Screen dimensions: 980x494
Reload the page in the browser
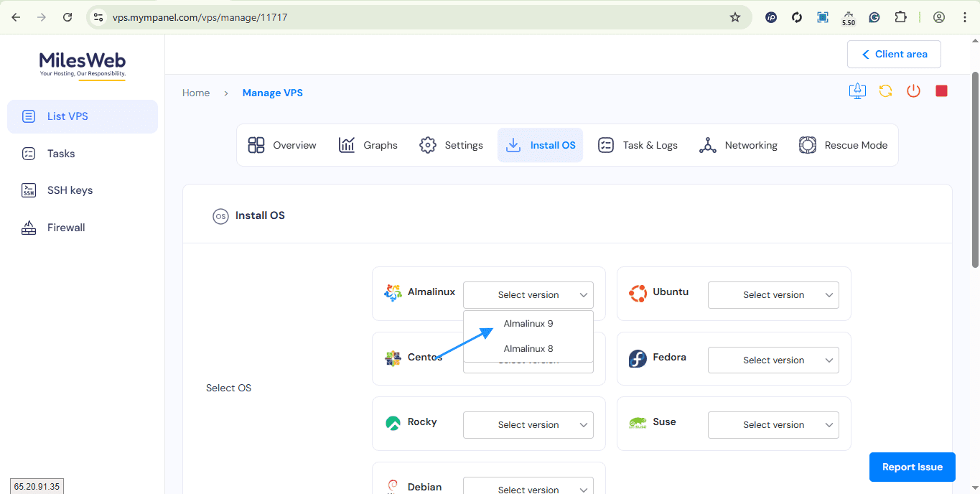(x=67, y=17)
